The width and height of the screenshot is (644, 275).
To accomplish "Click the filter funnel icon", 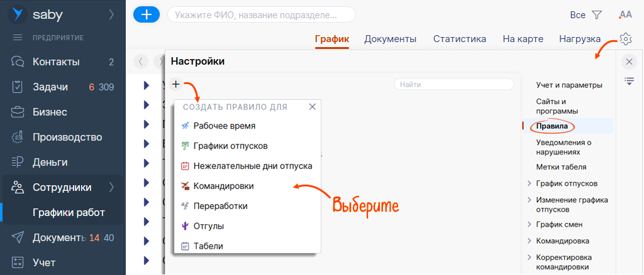I will coord(597,14).
